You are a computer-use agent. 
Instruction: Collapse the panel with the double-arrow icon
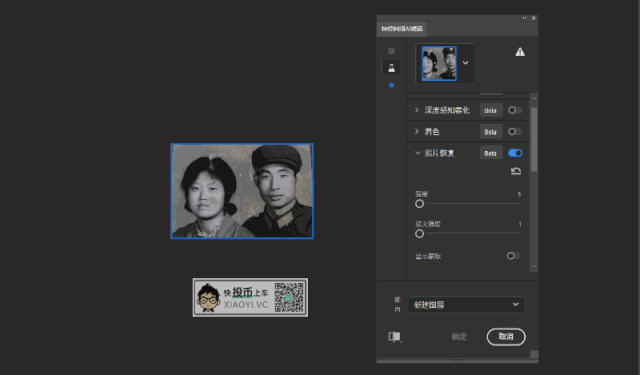tap(524, 18)
